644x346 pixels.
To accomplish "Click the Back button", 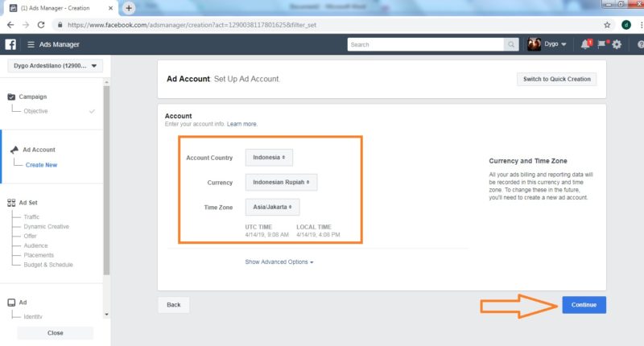I will (x=174, y=305).
